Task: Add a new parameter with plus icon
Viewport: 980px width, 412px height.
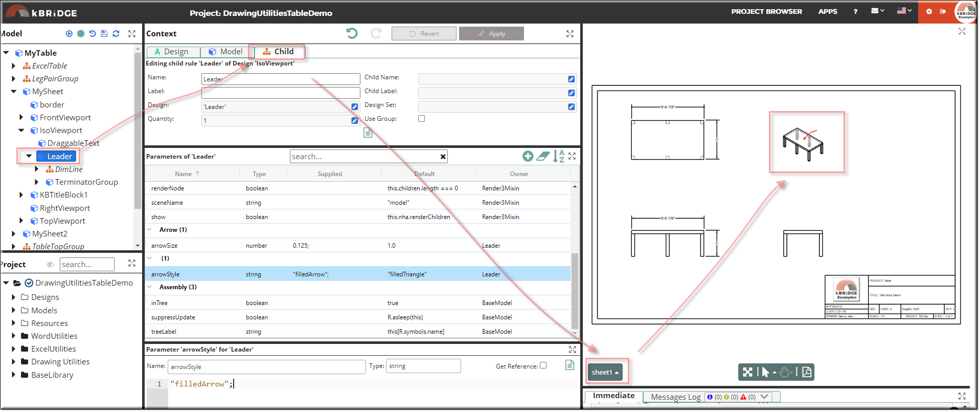Action: click(x=528, y=157)
